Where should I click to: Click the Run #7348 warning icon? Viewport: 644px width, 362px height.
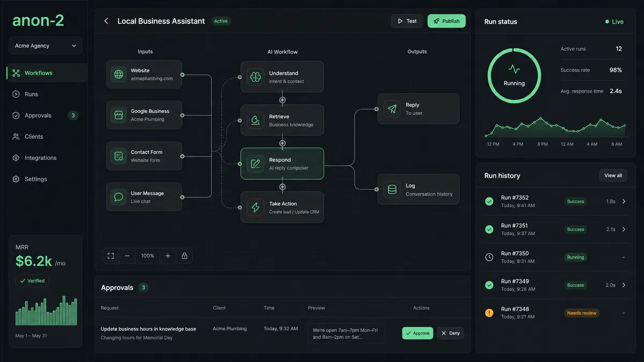click(x=489, y=313)
